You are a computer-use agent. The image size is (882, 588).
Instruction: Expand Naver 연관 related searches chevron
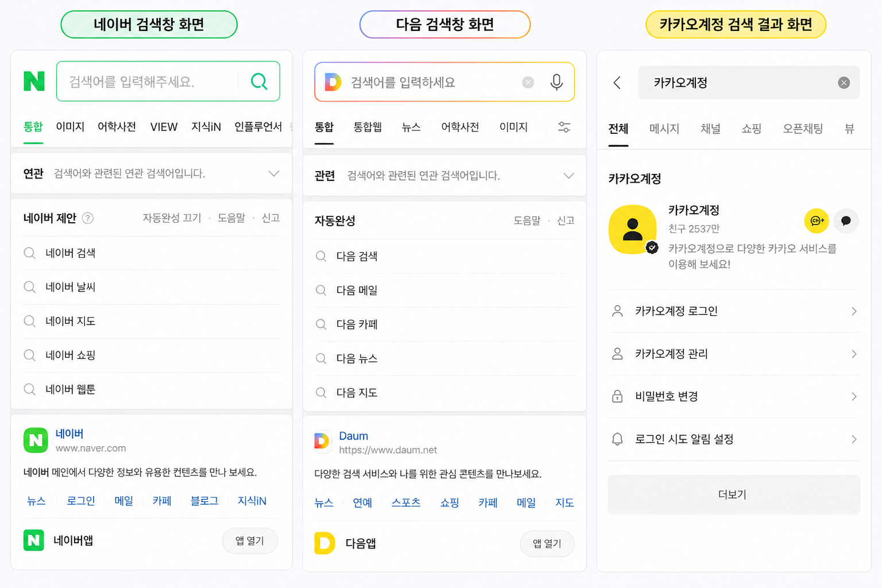click(274, 173)
